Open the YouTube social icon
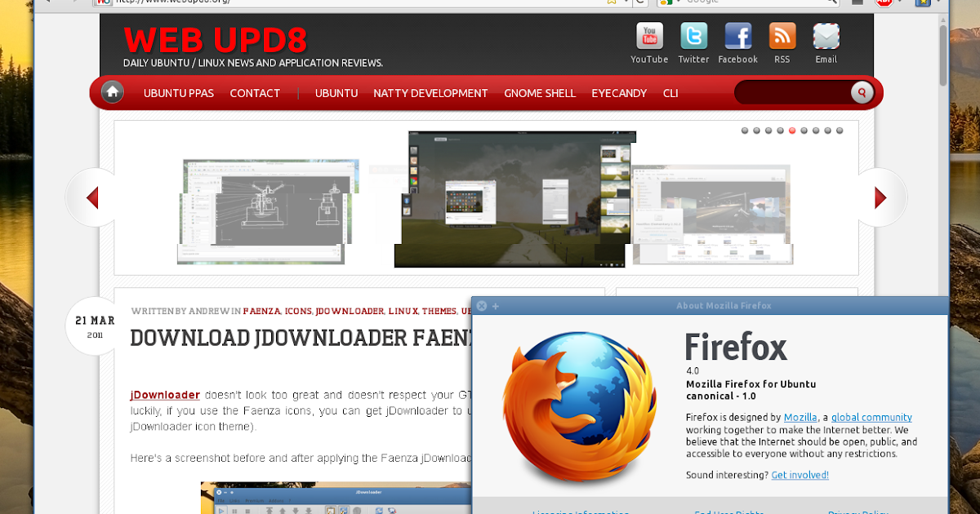 (649, 36)
